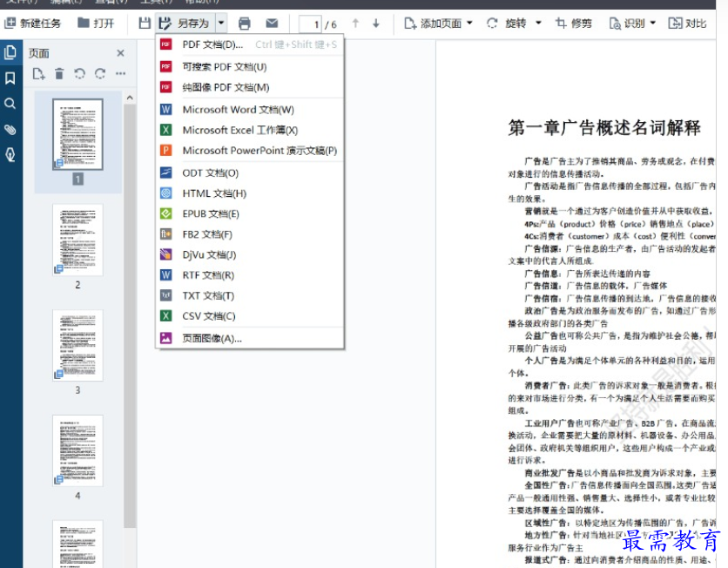Click rotate clockwise icon in the Pages panel

(100, 74)
